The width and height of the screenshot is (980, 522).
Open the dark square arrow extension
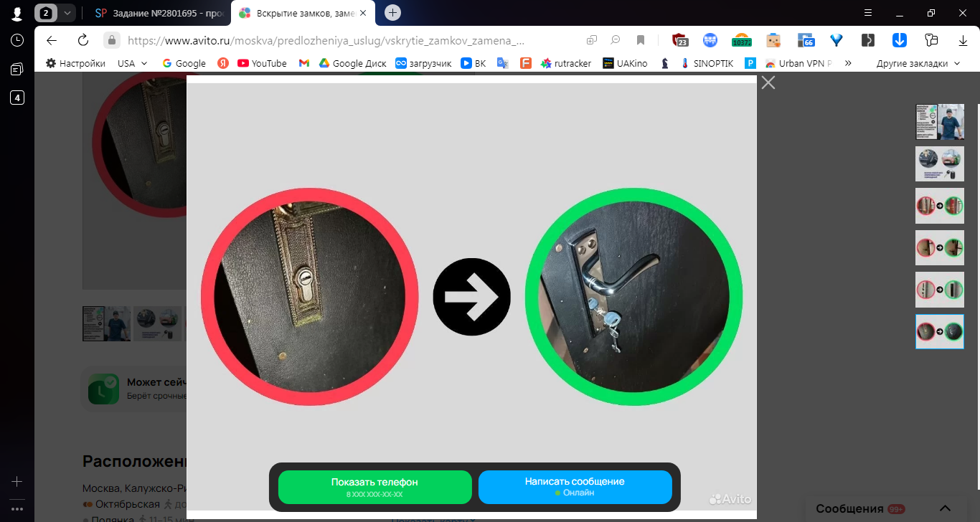click(868, 40)
